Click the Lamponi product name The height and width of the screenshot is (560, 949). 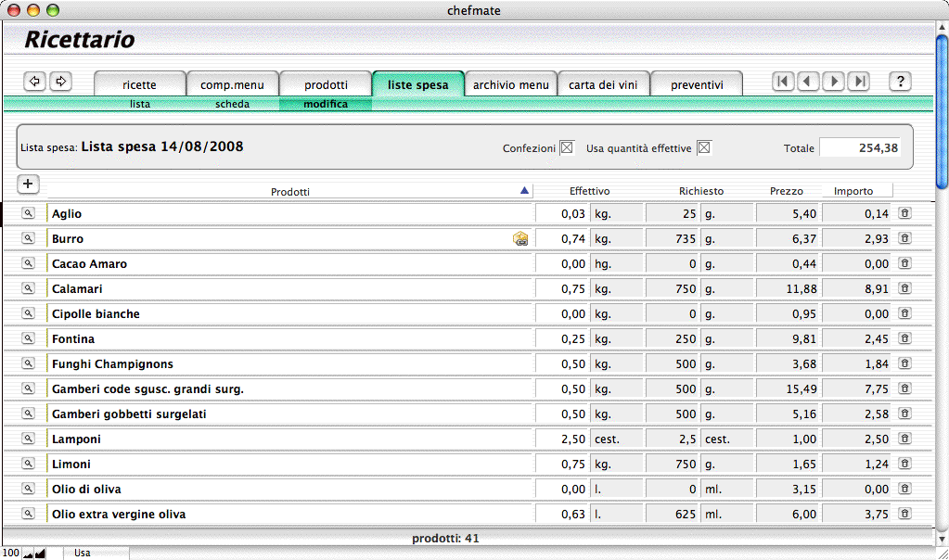[x=76, y=439]
